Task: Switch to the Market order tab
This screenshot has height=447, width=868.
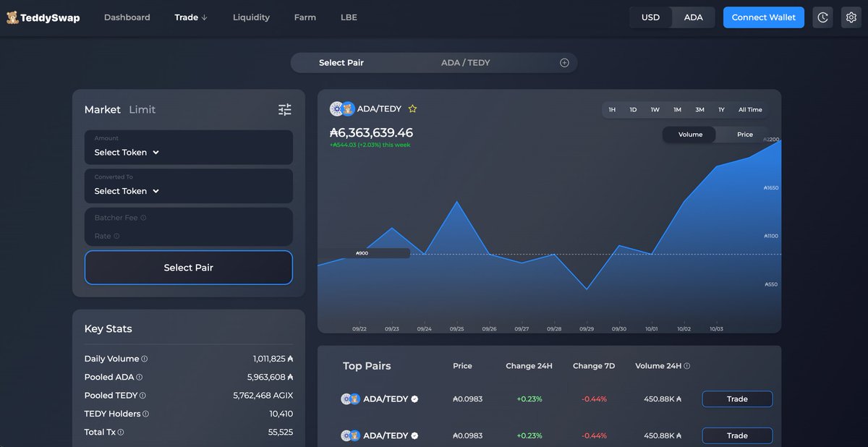Action: pyautogui.click(x=103, y=110)
